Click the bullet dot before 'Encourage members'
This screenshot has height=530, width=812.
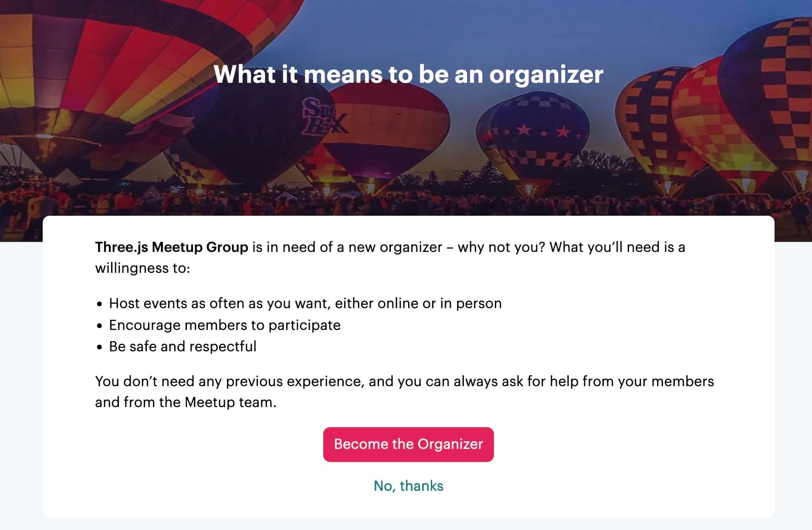click(100, 326)
